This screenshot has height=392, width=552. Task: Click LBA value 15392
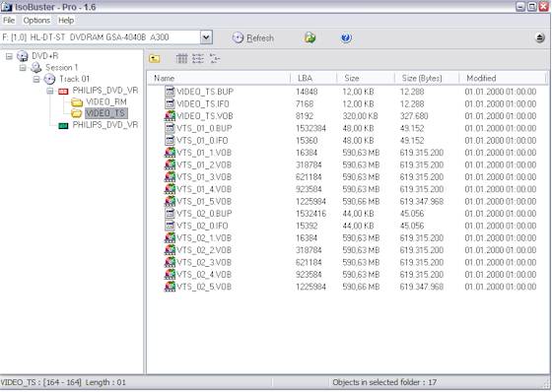pos(307,226)
